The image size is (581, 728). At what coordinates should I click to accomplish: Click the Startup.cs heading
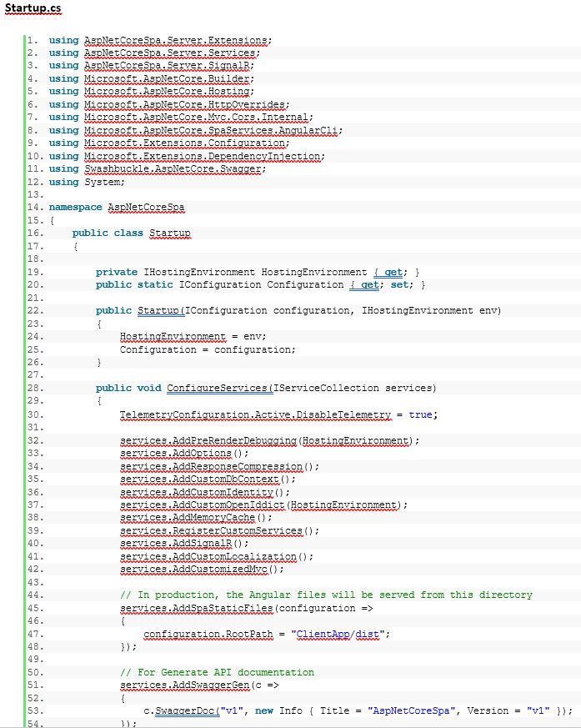coord(33,8)
